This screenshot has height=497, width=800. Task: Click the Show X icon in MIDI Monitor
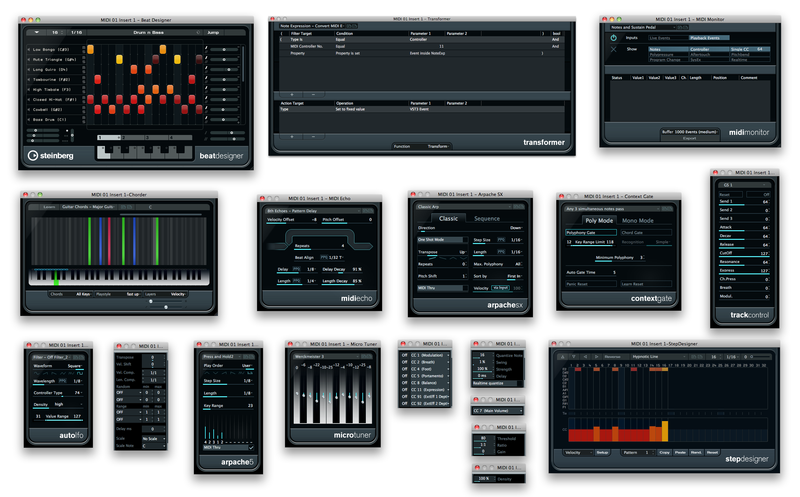[614, 48]
